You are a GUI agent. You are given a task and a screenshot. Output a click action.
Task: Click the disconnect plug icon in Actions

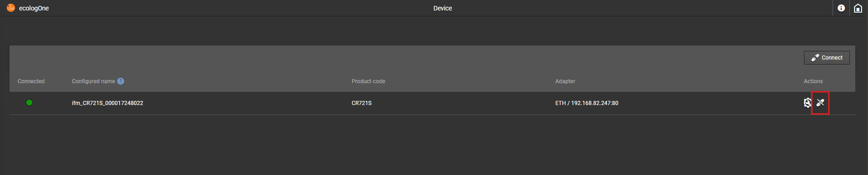tap(820, 103)
